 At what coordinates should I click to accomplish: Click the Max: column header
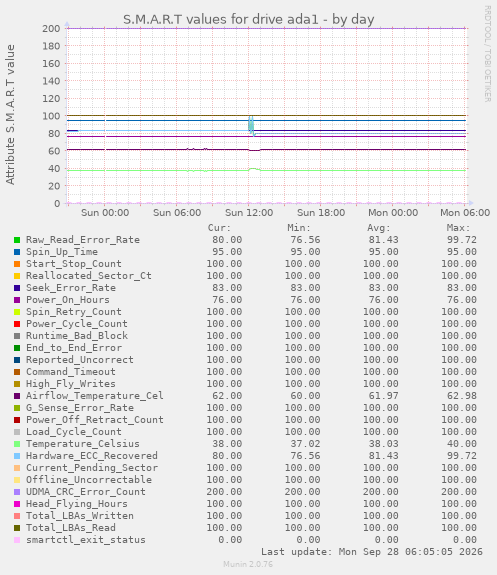(x=458, y=228)
